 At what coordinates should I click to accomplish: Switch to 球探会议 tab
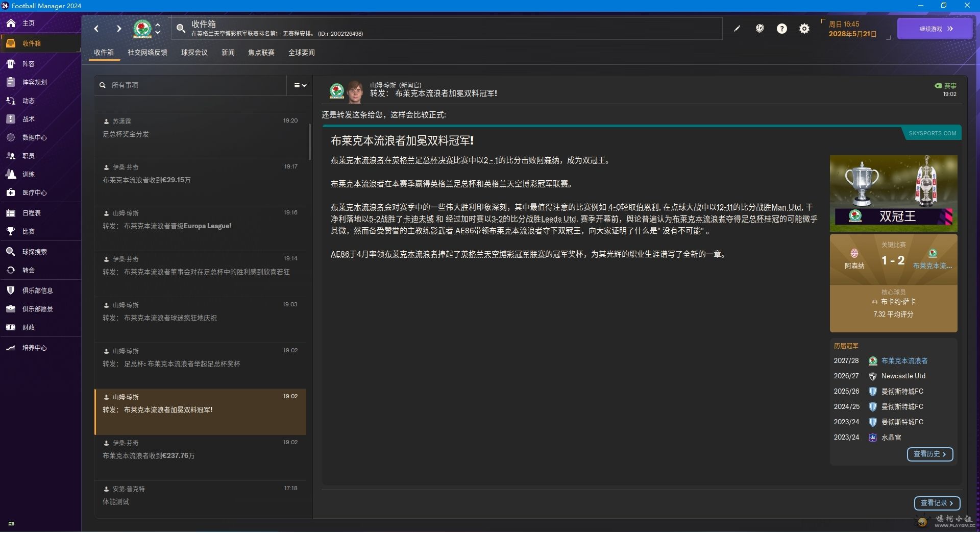coord(194,53)
